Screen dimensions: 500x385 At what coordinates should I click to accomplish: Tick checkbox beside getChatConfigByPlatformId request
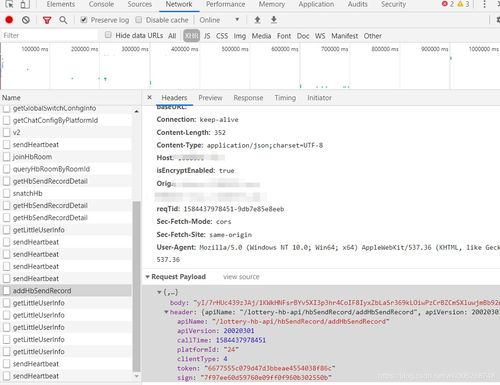point(6,120)
